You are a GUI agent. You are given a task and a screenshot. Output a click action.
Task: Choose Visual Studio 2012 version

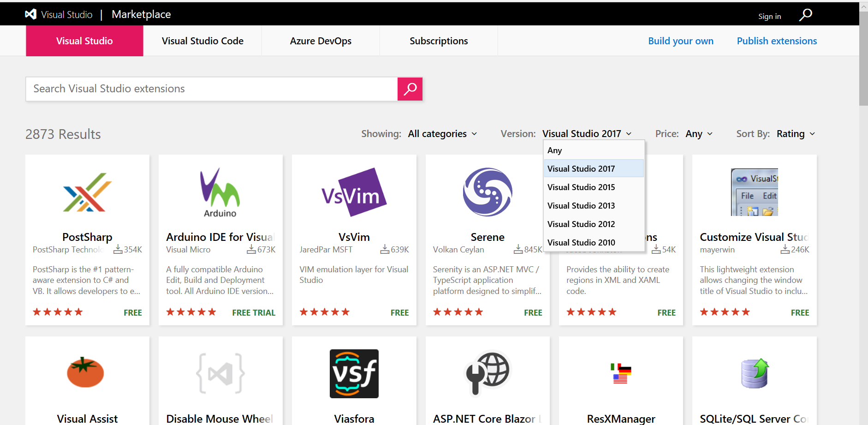594,224
